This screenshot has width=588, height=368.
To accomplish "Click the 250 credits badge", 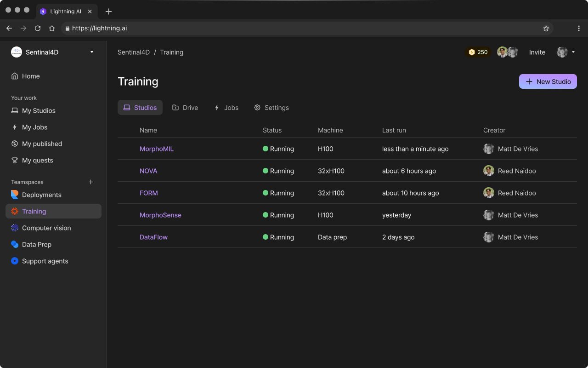I will pos(478,52).
